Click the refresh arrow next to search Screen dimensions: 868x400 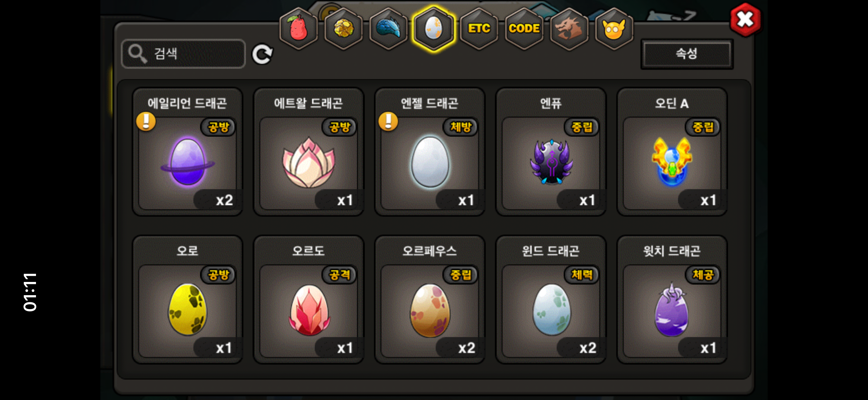click(x=263, y=54)
